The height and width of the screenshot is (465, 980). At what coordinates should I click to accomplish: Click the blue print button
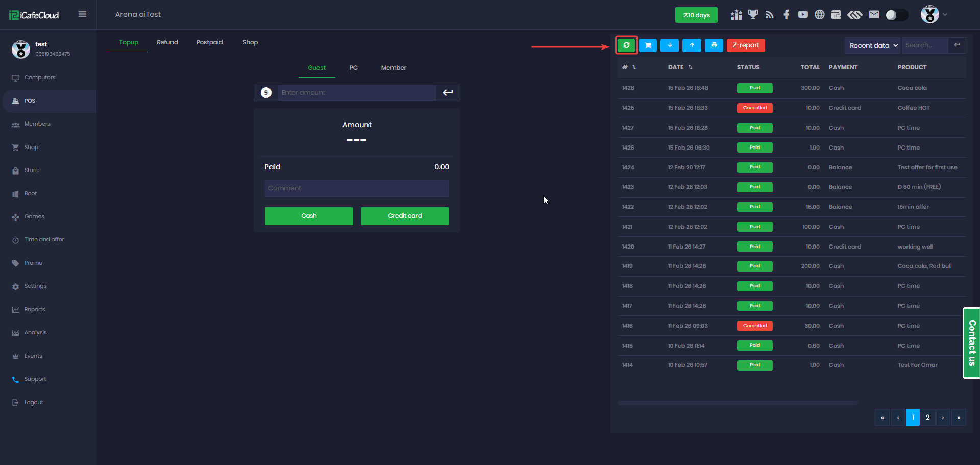pos(714,45)
